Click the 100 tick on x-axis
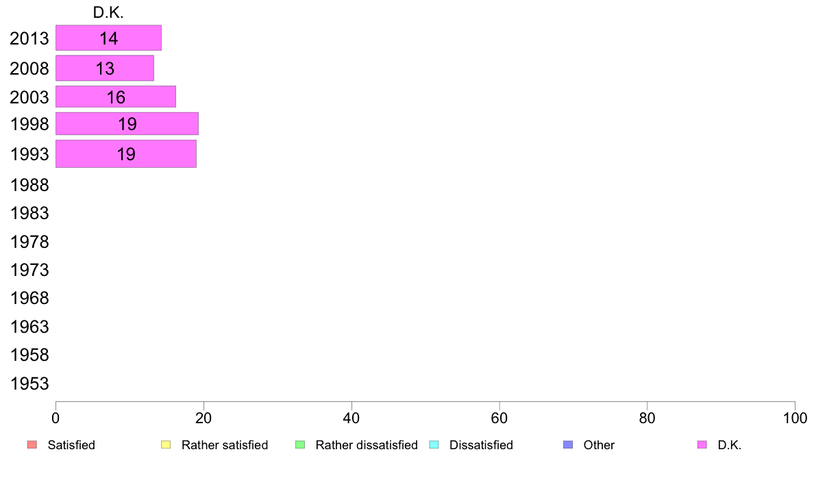Viewport: 814px width, 504px height. coord(795,417)
